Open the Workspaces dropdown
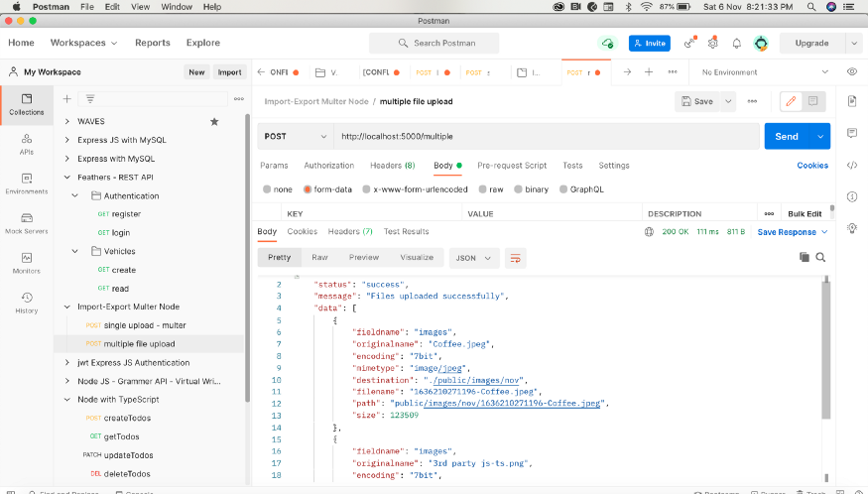Screen dimensions: 868x494 click(83, 43)
